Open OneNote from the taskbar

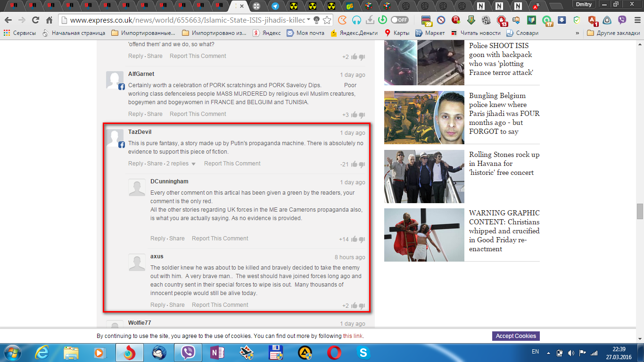click(x=218, y=353)
